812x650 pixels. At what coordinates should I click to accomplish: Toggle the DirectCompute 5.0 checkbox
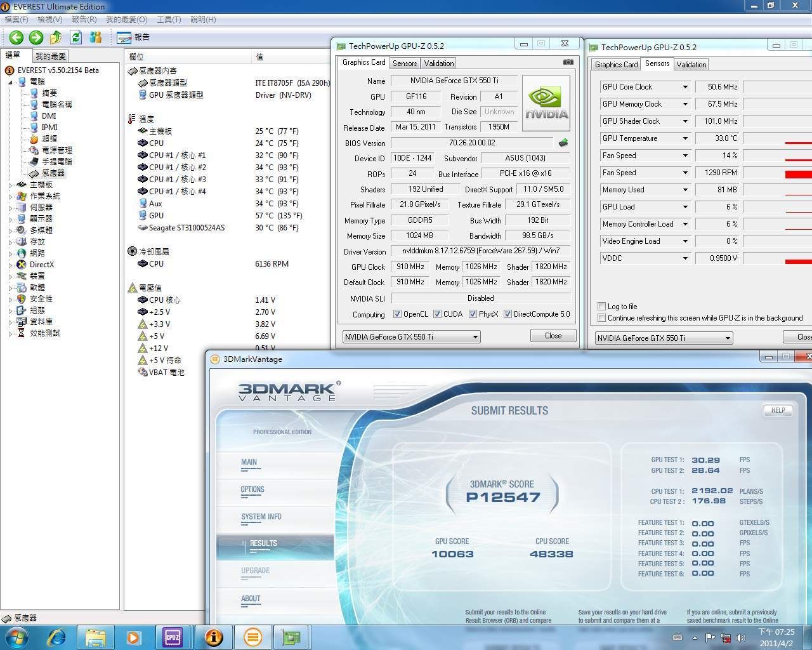507,314
